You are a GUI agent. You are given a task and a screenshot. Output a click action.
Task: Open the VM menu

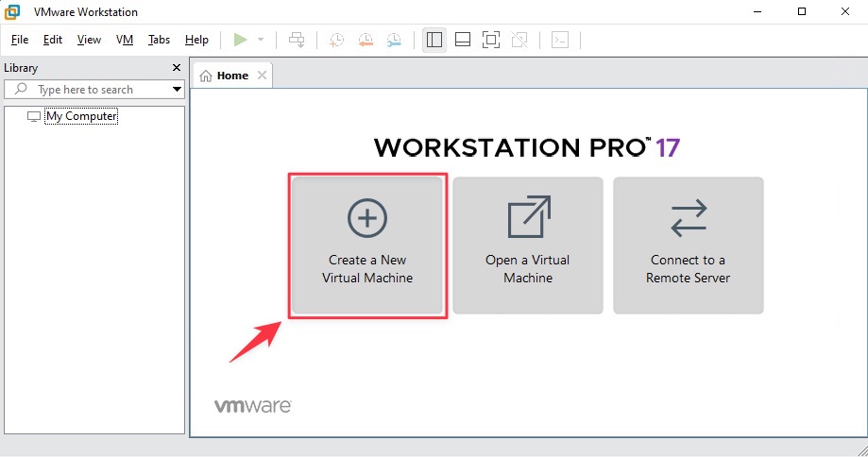(x=125, y=40)
